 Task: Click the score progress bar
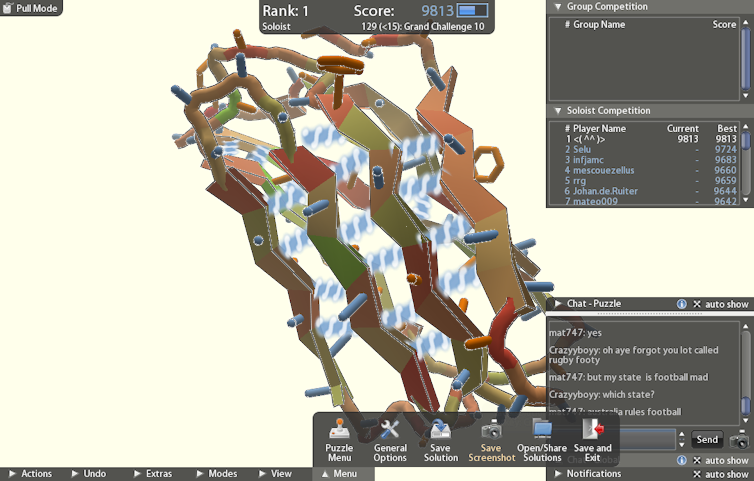473,11
